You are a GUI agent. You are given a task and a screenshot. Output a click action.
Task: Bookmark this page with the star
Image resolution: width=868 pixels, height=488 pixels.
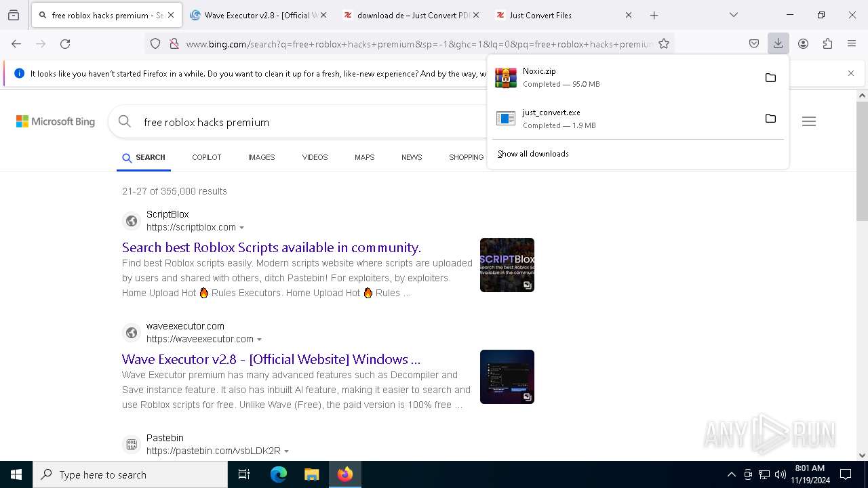[664, 43]
